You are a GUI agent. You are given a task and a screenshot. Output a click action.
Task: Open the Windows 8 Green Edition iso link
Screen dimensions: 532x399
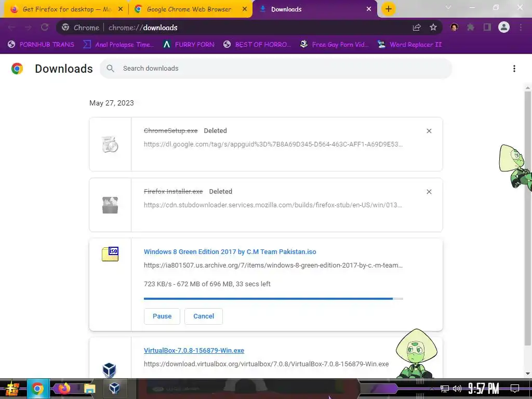coord(230,252)
